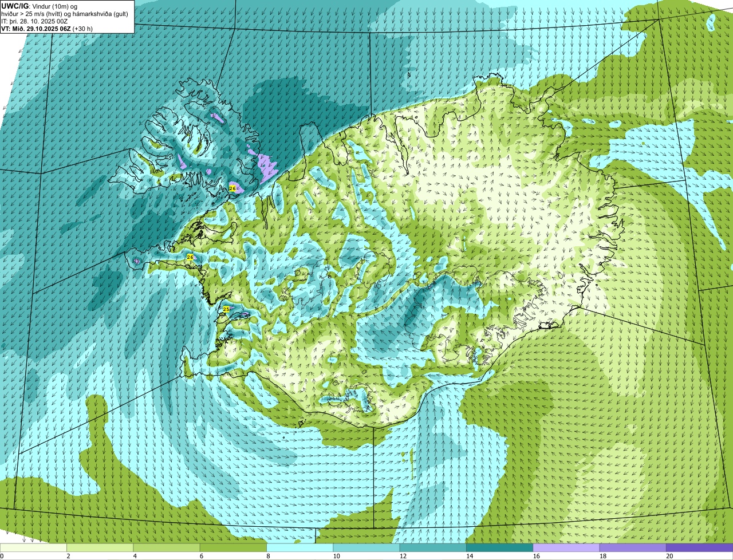Click the yellow '26' gust label on western peninsula
Screen dimensions: 733x560
190,257
